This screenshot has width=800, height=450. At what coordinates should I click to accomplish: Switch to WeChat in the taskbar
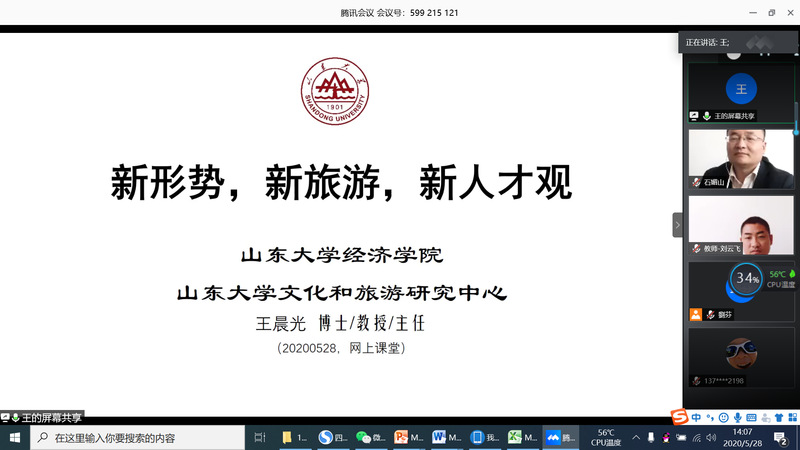pos(368,438)
